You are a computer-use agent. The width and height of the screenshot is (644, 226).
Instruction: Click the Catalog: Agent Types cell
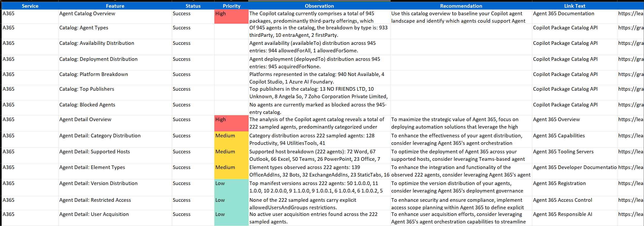(115, 31)
